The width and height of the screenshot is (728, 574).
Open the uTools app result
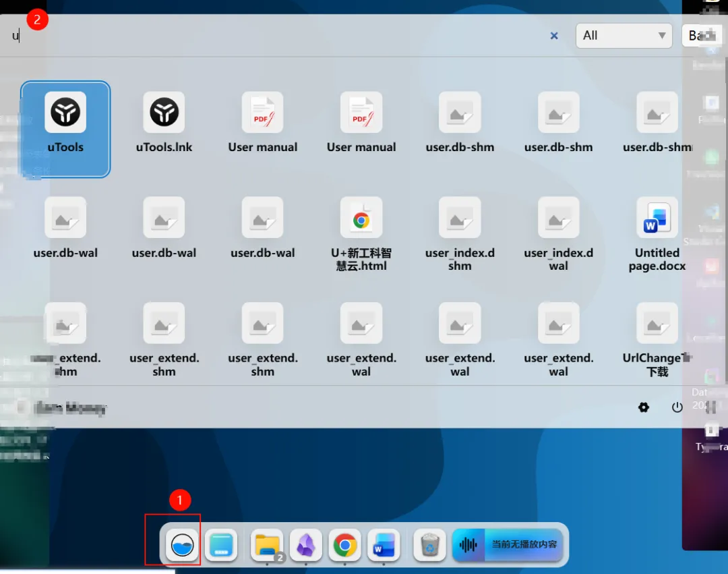click(x=65, y=129)
